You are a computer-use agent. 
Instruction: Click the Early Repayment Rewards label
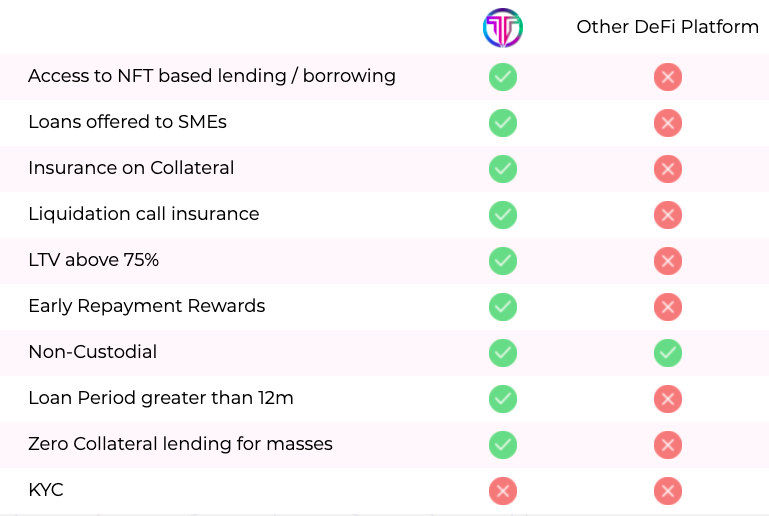point(147,306)
